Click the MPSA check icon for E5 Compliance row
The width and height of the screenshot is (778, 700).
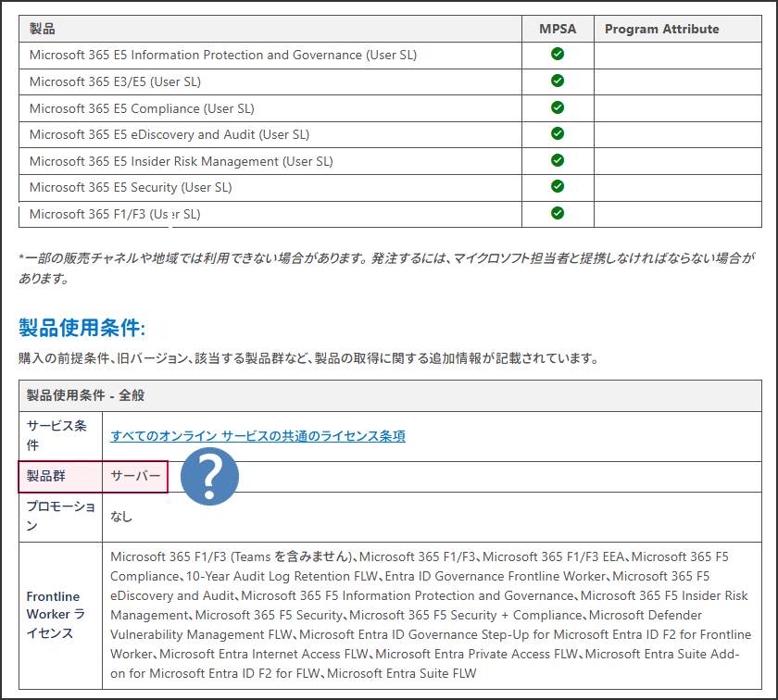(x=558, y=107)
